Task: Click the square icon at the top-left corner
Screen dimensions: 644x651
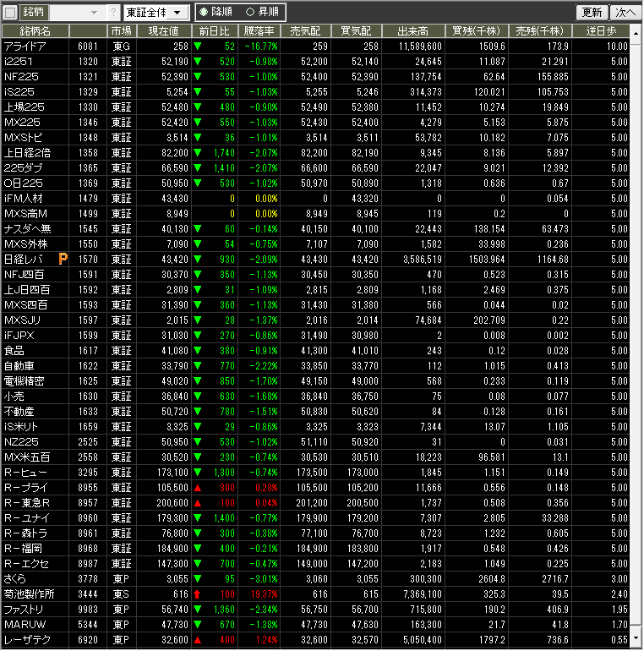Action: pyautogui.click(x=10, y=13)
